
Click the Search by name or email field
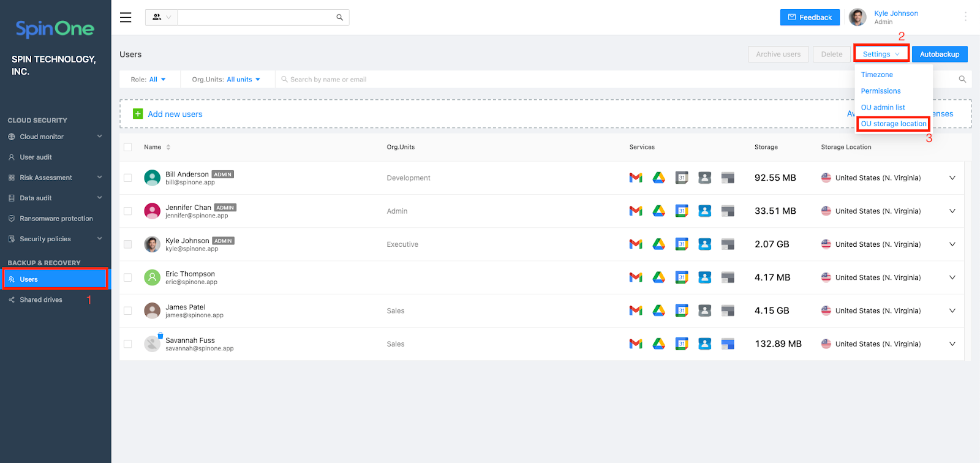(x=429, y=80)
